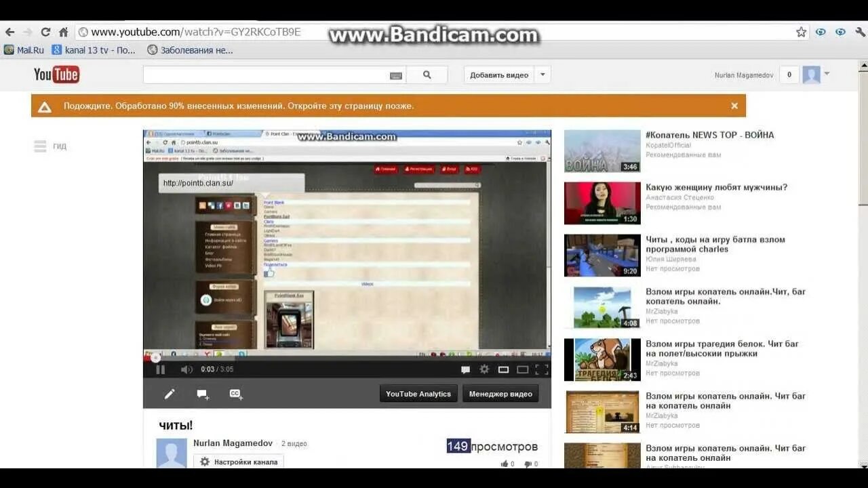Expand the dropdown arrow beside Добавить видео
This screenshot has width=868, height=488.
pyautogui.click(x=542, y=75)
